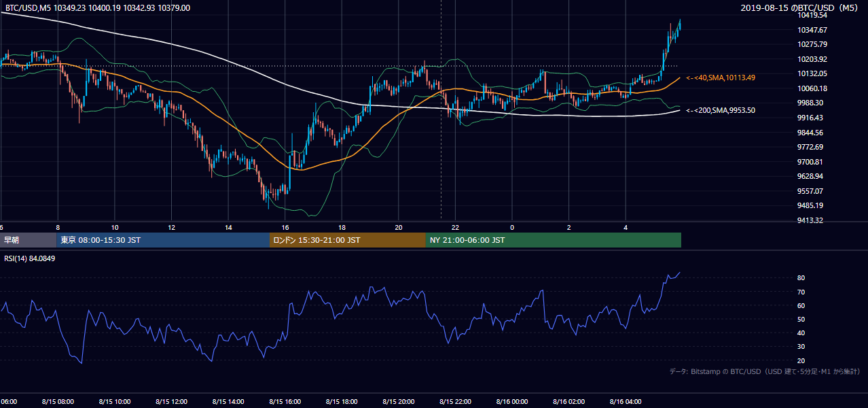Select the ロンドン 15:30-21:00 JST session bar
Screen dimensions: 868x408
click(348, 240)
